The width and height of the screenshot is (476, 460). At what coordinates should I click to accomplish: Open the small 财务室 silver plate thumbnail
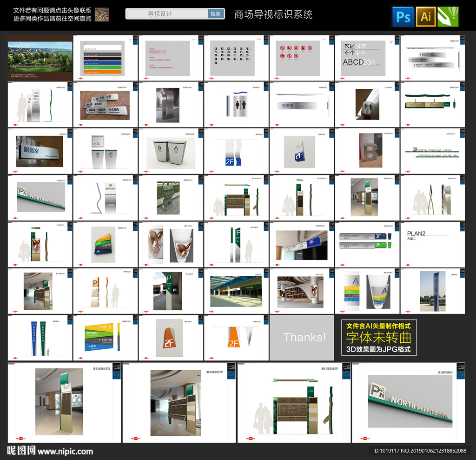302,105
